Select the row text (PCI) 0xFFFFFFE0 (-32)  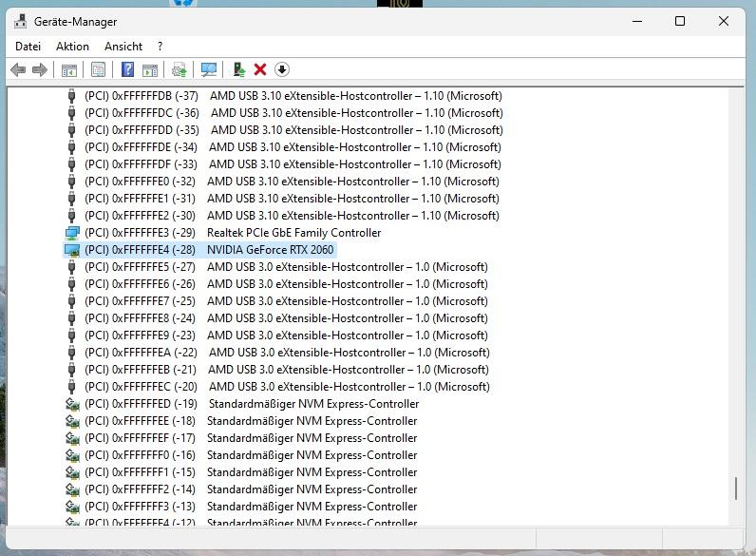click(x=140, y=182)
